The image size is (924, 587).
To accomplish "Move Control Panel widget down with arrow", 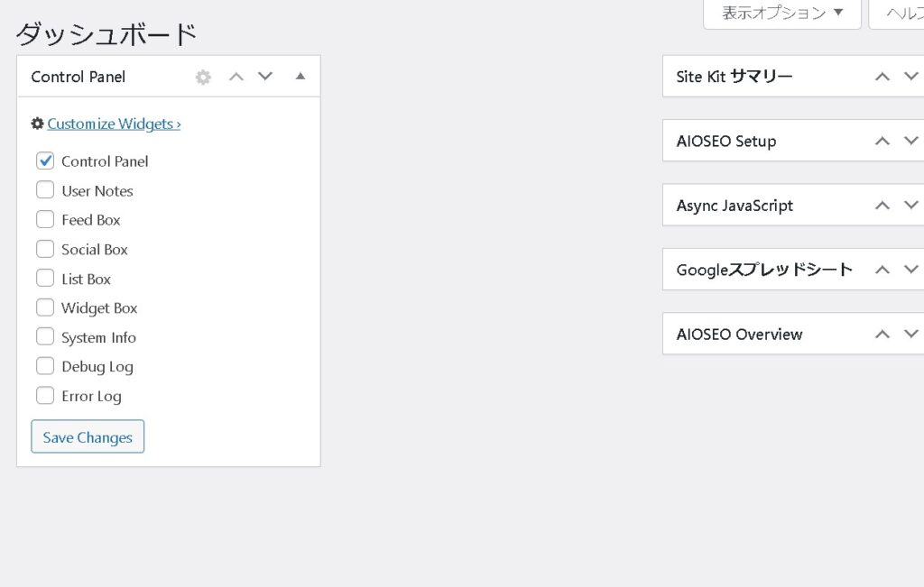I will (x=265, y=77).
